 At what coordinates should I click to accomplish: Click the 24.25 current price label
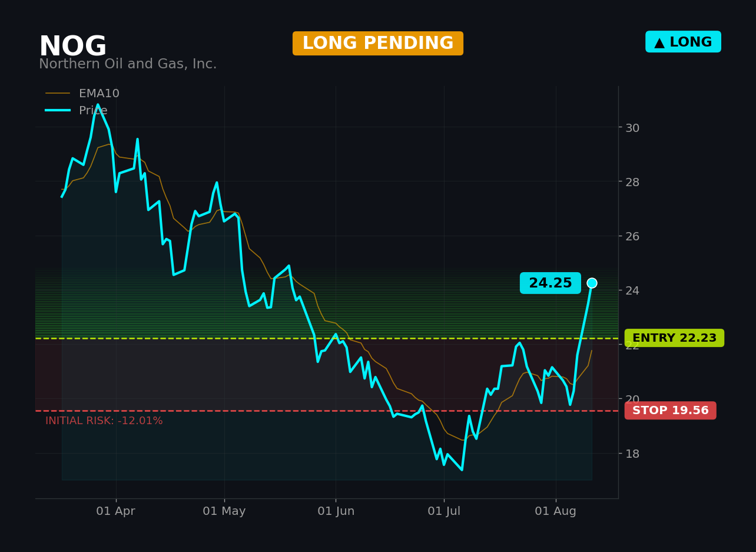pos(551,283)
